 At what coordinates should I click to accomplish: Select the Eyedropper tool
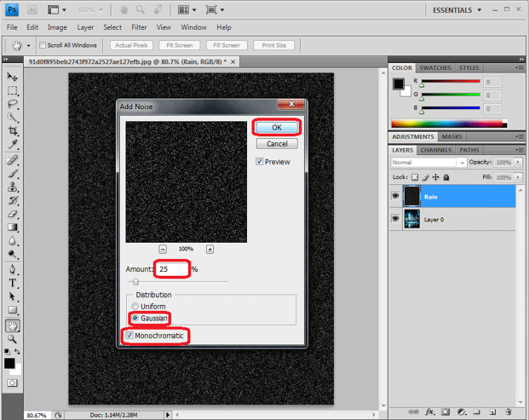tap(13, 144)
